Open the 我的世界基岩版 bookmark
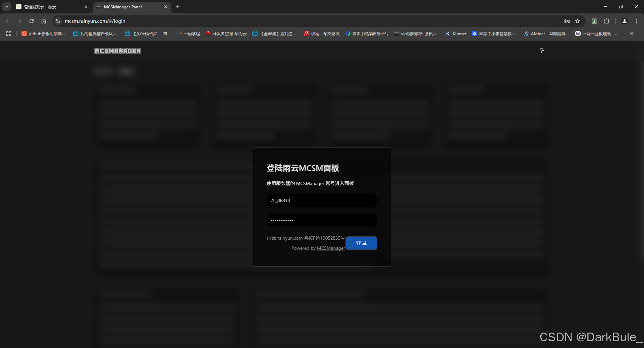This screenshot has width=644, height=348. tap(95, 34)
